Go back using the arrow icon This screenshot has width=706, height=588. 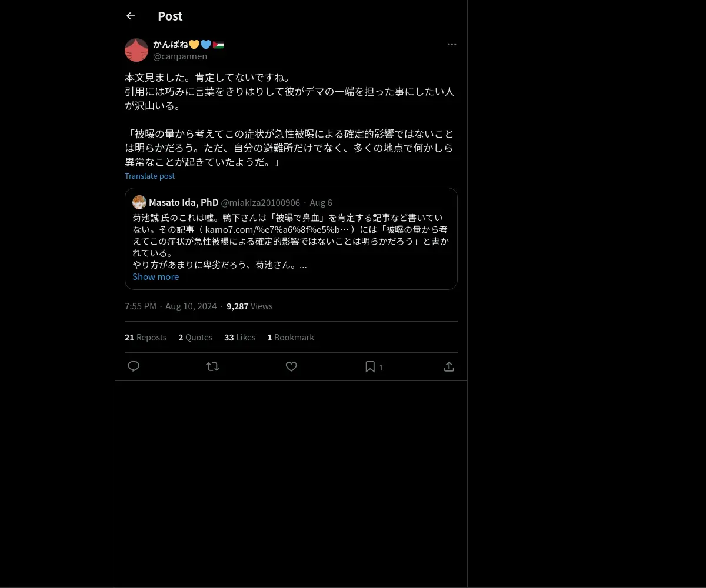pos(131,16)
